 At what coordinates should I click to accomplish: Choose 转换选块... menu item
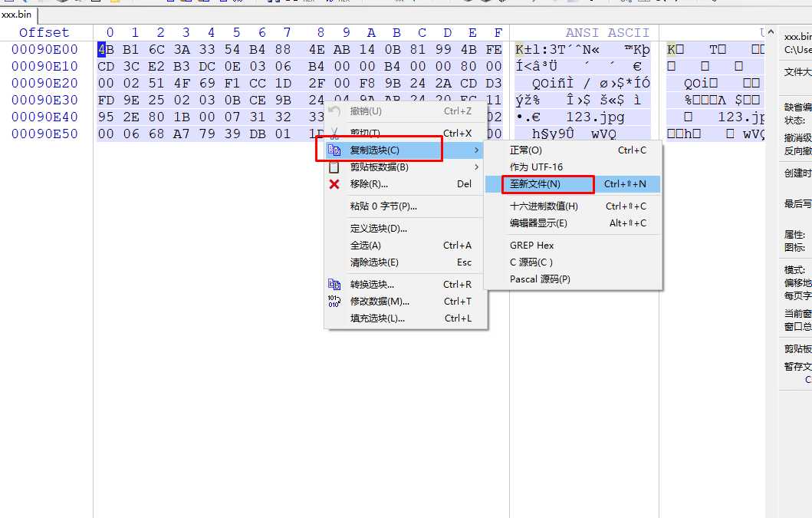coord(405,284)
